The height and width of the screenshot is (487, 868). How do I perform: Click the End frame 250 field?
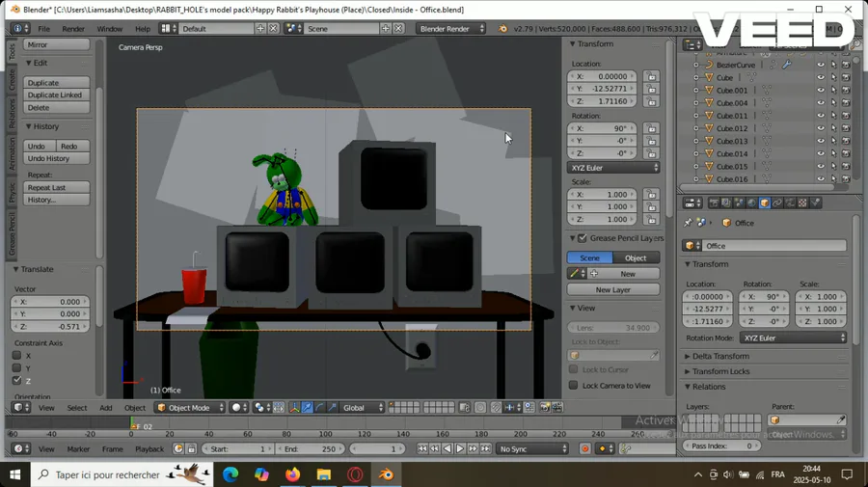tap(310, 448)
